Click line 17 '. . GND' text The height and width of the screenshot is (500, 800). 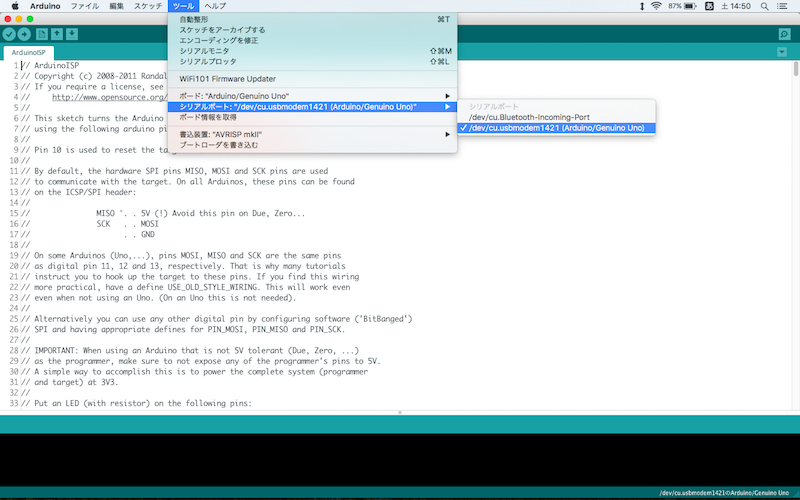pos(139,235)
